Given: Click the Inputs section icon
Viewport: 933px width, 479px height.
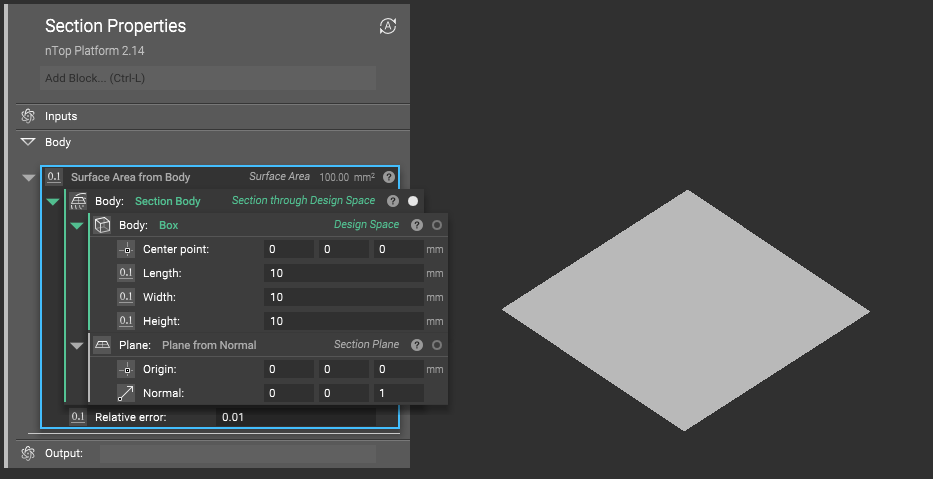Looking at the screenshot, I should click(28, 116).
